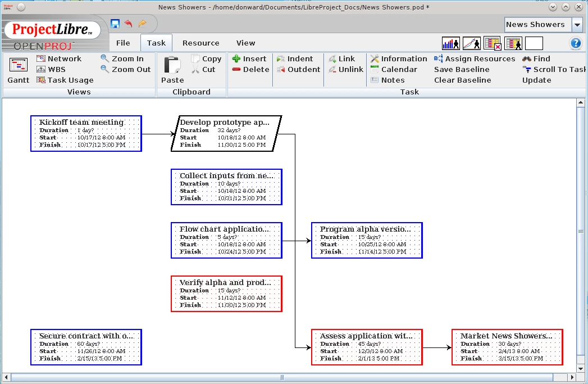
Task: Click Scroll To Task
Action: 554,70
